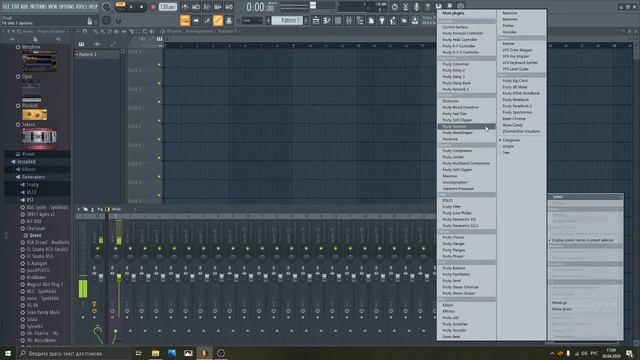Open the Line snap dropdown
This screenshot has height=360, width=640.
[x=252, y=20]
